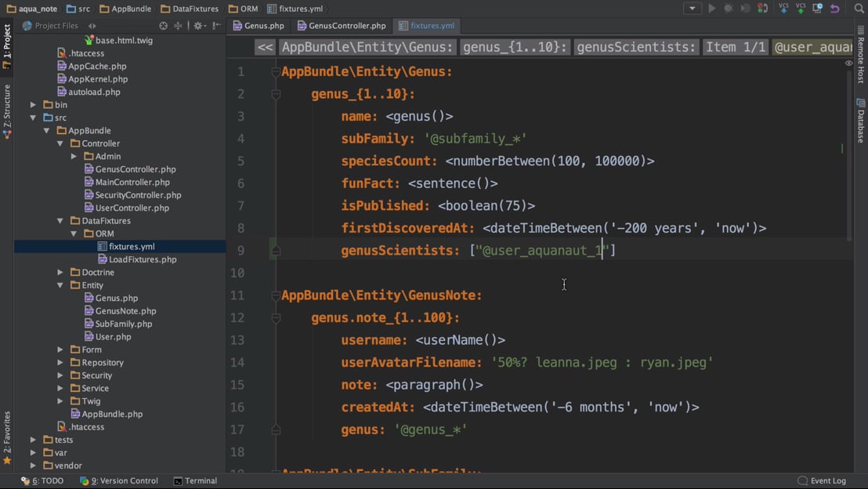Toggle the Terminal tool window

pos(195,481)
